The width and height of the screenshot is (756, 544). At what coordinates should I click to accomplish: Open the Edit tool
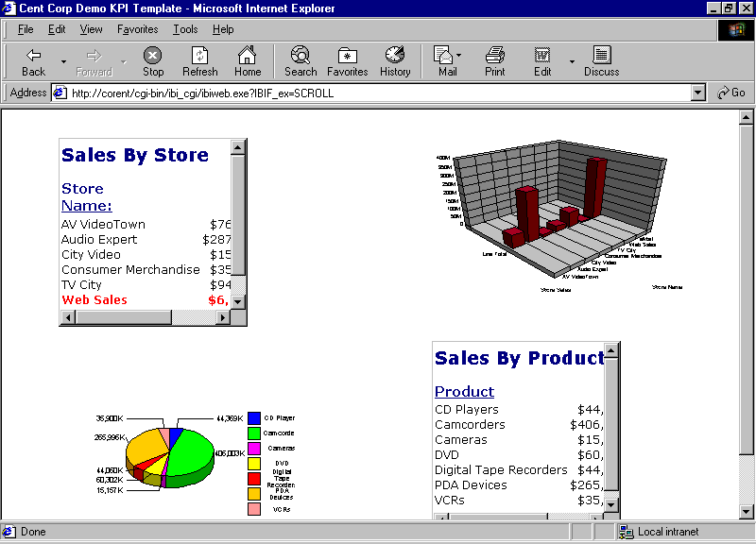tap(541, 59)
